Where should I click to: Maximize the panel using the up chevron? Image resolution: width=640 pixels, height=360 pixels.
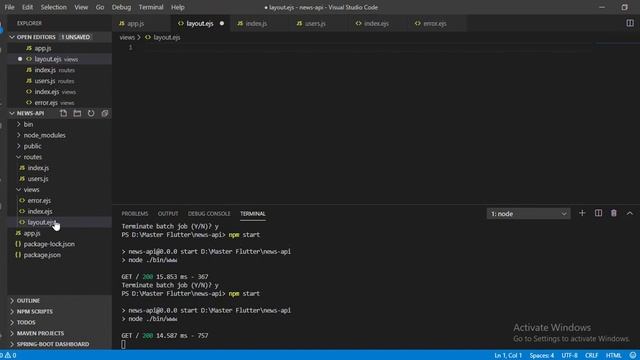[x=630, y=213]
